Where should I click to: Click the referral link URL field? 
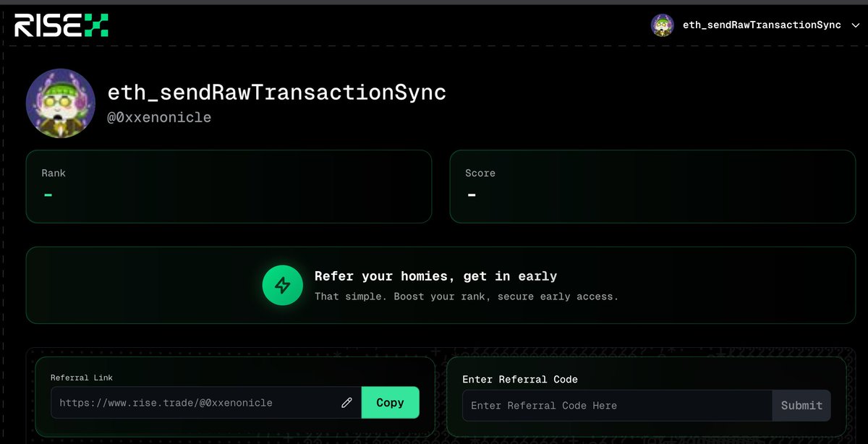click(205, 403)
